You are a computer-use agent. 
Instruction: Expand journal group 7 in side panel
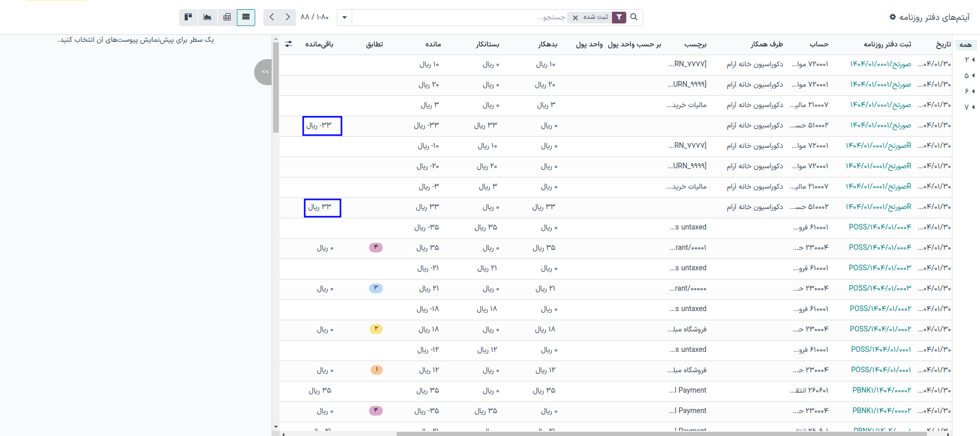[x=969, y=107]
